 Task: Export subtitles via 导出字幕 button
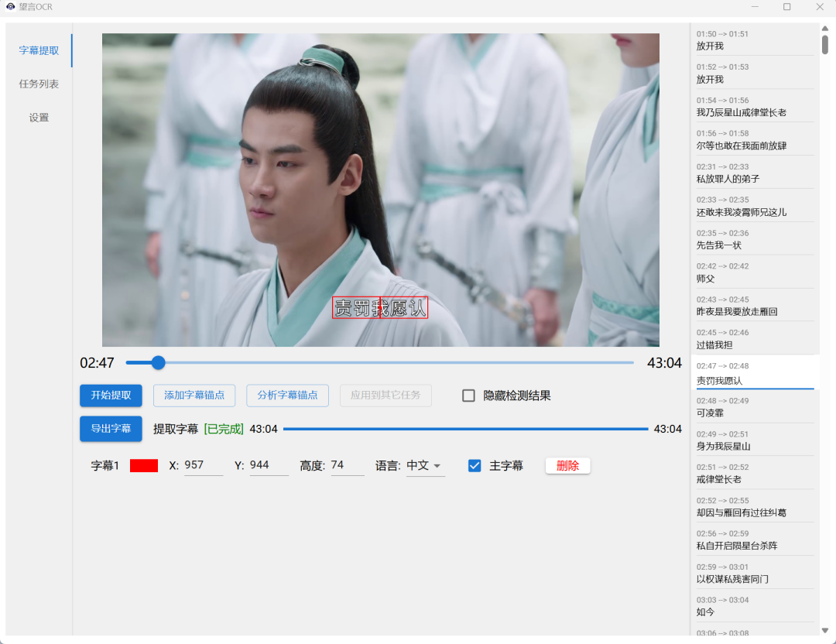pyautogui.click(x=111, y=428)
